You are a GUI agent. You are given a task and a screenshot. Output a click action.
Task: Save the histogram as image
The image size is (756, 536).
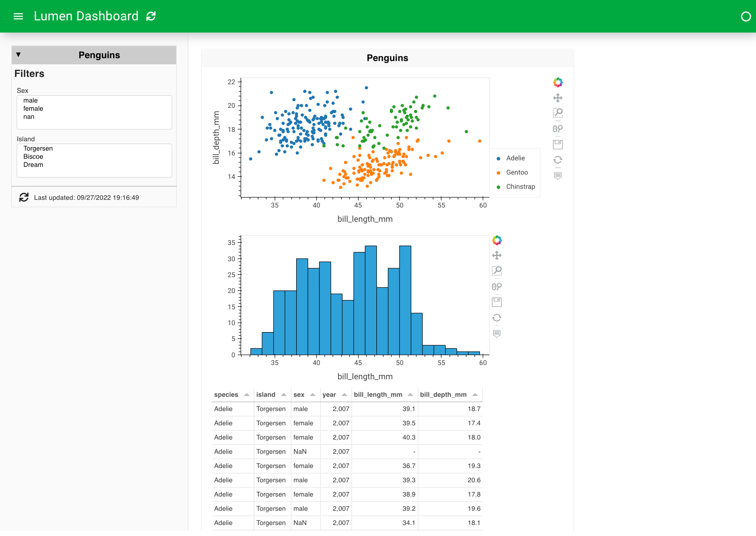pos(496,302)
